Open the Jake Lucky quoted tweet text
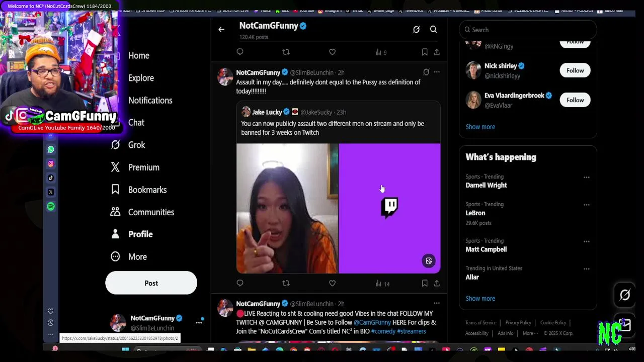This screenshot has height=362, width=644. (332, 128)
